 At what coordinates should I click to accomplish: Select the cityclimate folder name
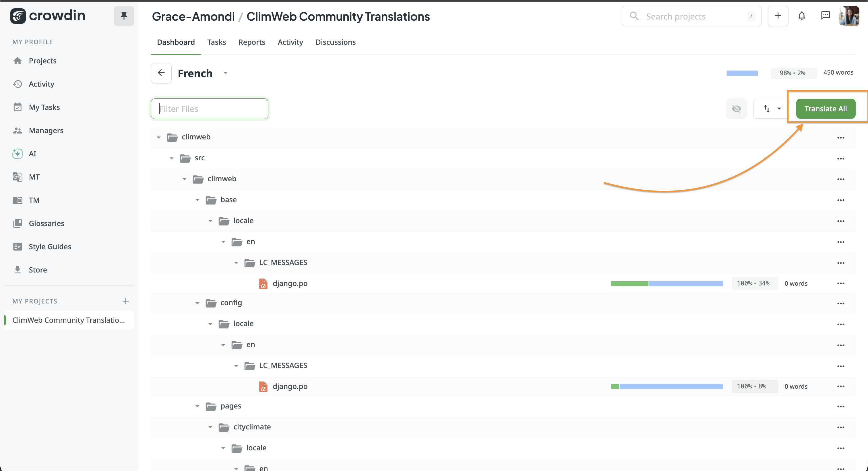[252, 427]
